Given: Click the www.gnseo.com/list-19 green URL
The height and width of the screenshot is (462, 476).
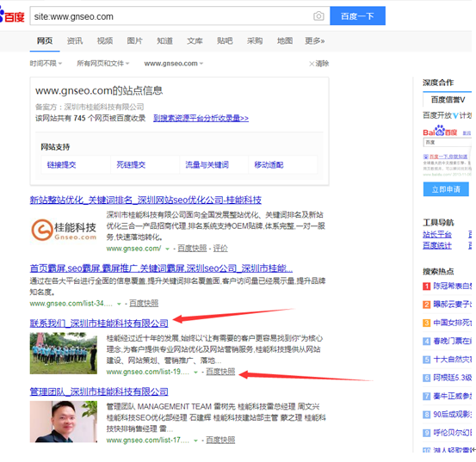Looking at the screenshot, I should [148, 372].
